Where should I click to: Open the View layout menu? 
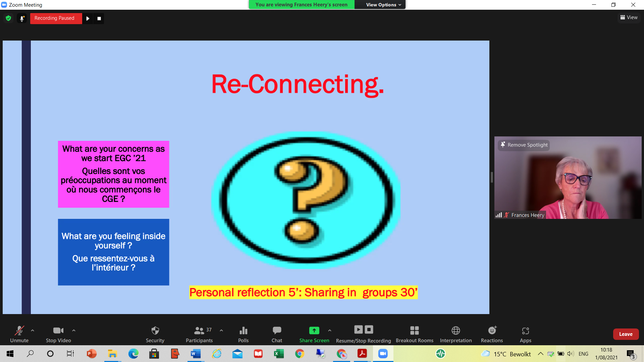click(629, 17)
